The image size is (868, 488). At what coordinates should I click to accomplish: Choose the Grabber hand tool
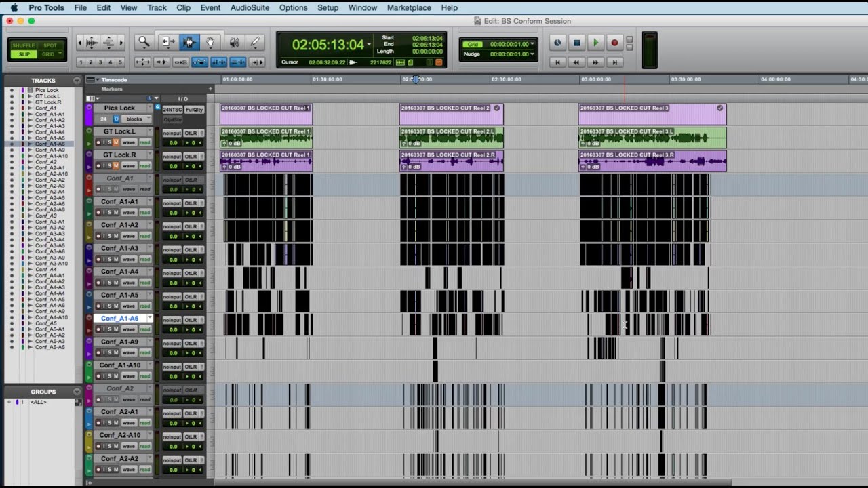pyautogui.click(x=210, y=42)
